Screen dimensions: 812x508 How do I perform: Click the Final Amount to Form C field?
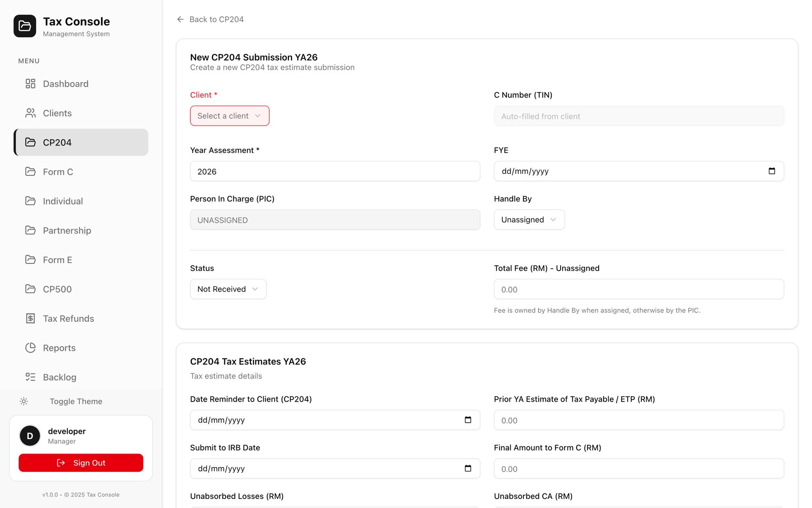tap(639, 468)
